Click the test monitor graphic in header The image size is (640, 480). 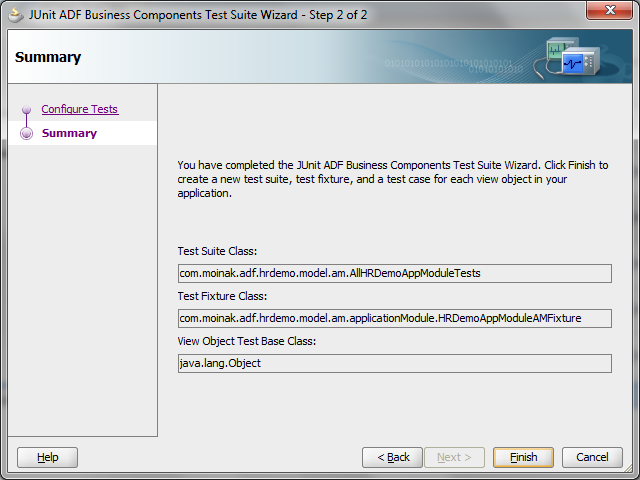coord(567,57)
